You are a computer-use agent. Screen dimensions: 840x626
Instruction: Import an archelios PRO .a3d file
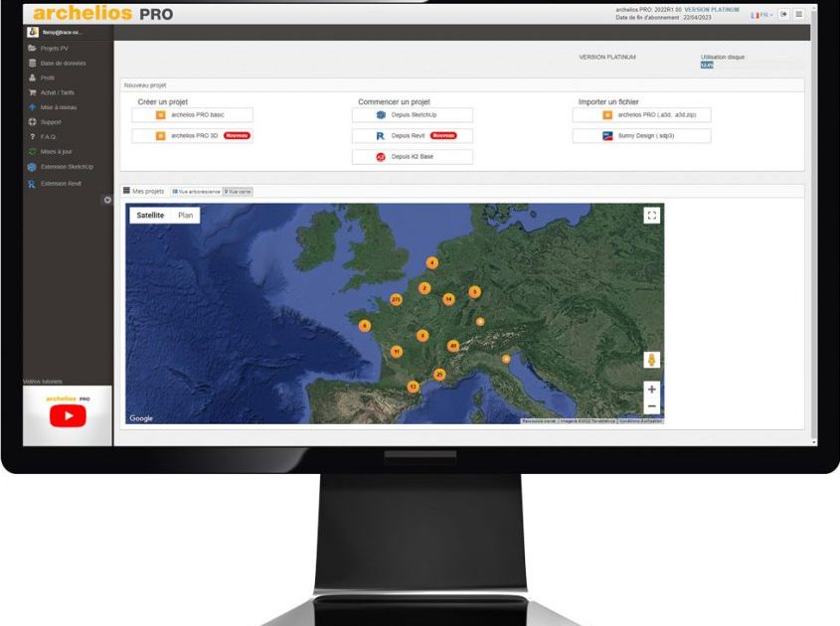point(642,115)
